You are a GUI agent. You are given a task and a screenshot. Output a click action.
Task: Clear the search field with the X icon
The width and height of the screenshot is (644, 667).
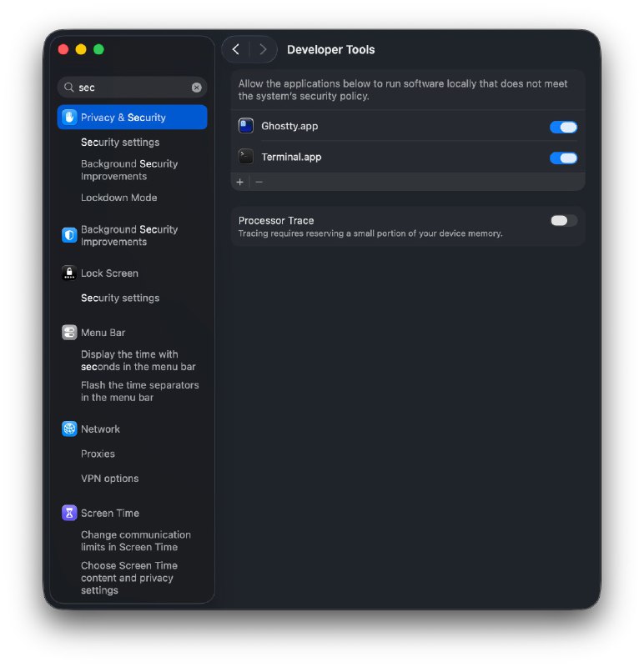click(x=197, y=88)
